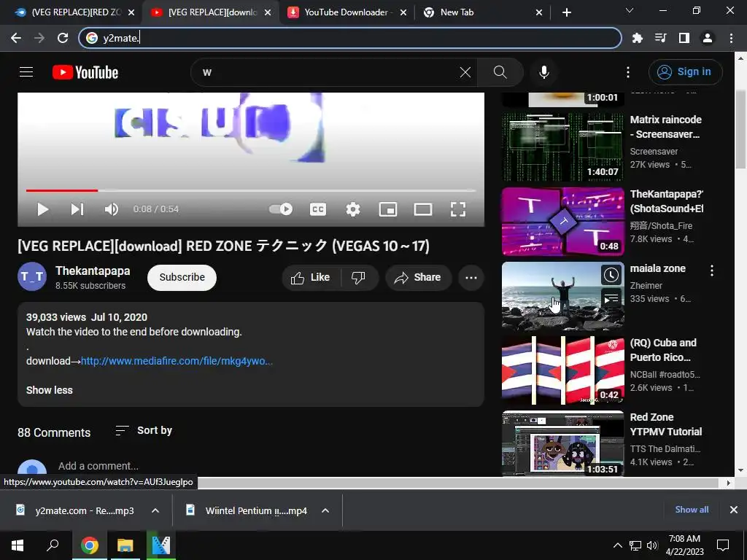Play the paused video
The image size is (747, 560).
[x=43, y=209]
